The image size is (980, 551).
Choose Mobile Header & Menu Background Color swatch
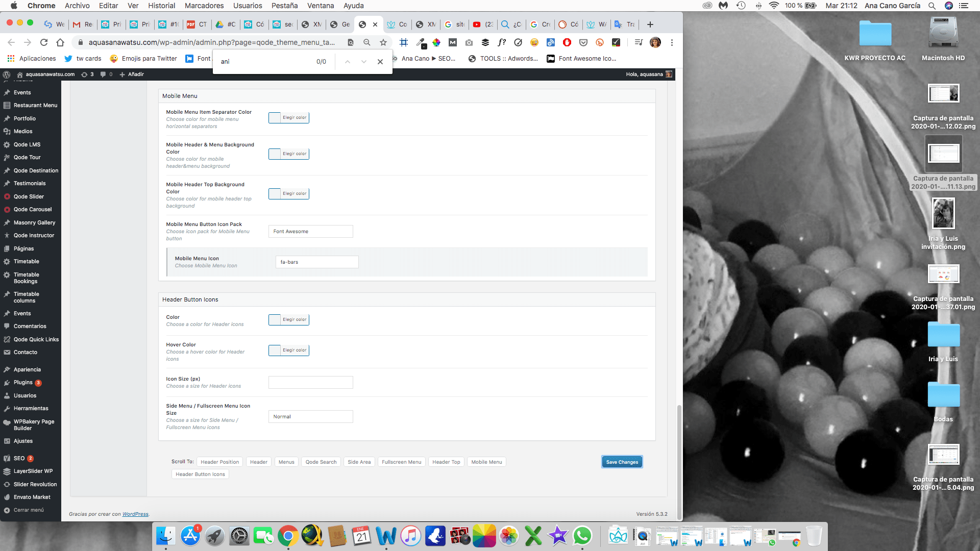tap(289, 154)
